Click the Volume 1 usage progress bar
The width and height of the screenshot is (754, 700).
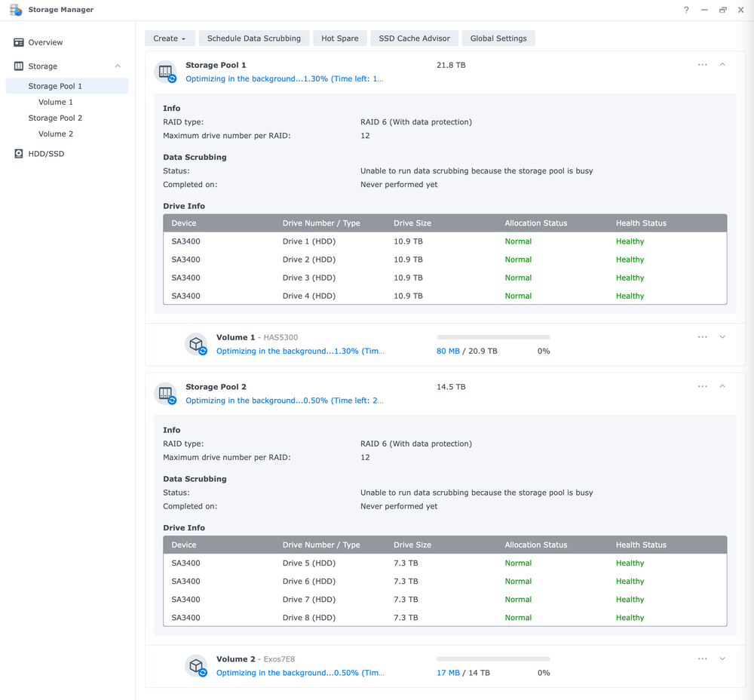click(493, 337)
